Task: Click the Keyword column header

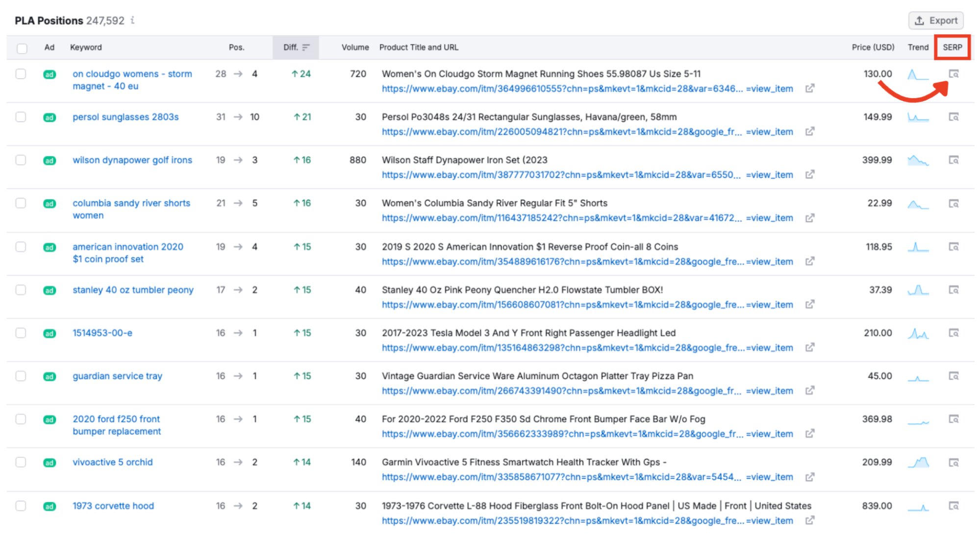Action: click(x=86, y=47)
